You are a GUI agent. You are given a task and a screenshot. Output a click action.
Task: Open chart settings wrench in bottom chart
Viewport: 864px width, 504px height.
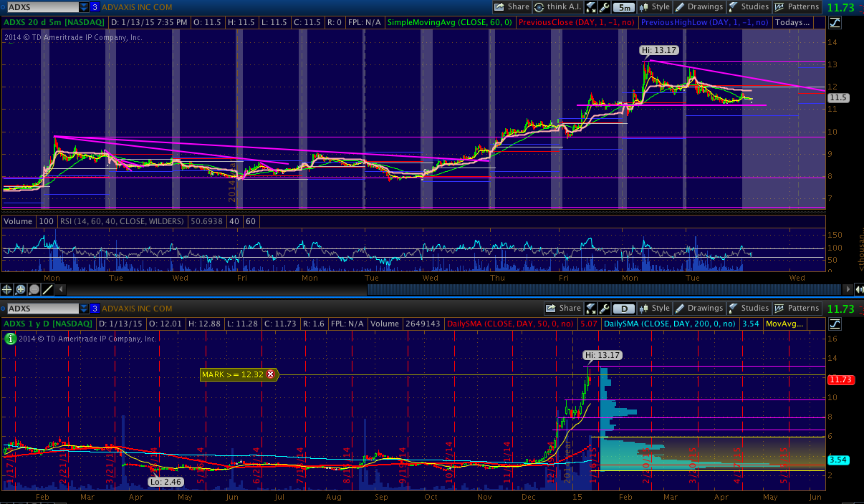pos(605,309)
